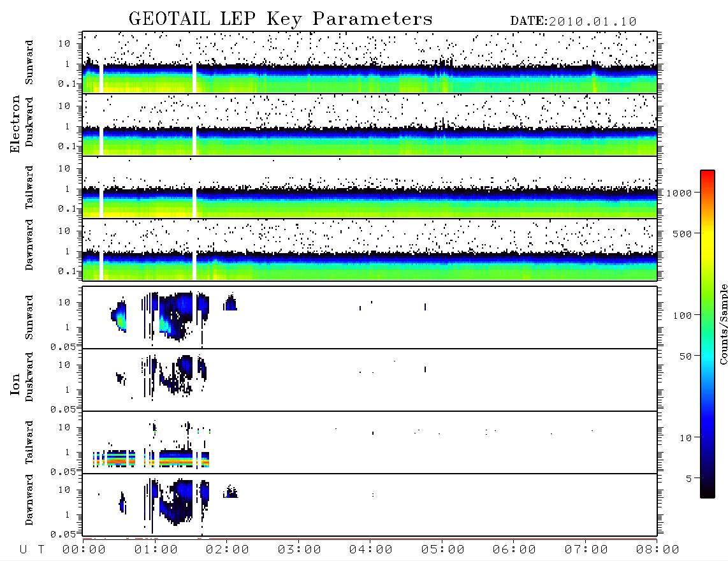This screenshot has height=561, width=728.
Task: Click the black bottom of the colorbar
Action: (x=708, y=492)
